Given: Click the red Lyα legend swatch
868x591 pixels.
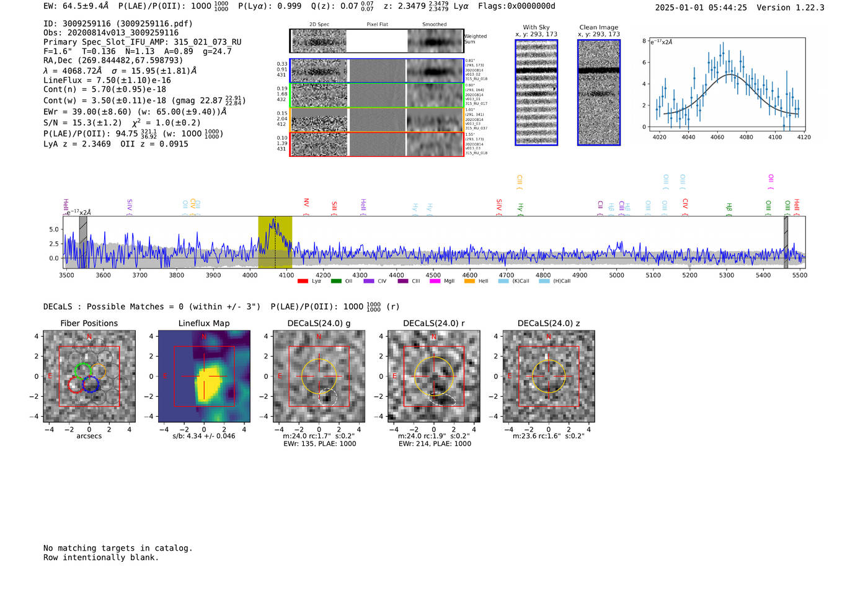Looking at the screenshot, I should (x=303, y=281).
